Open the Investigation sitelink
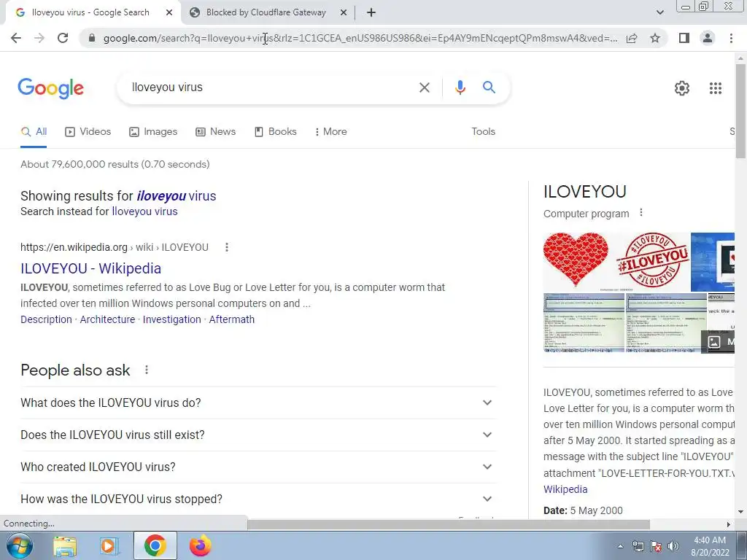Image resolution: width=747 pixels, height=560 pixels. pyautogui.click(x=171, y=319)
